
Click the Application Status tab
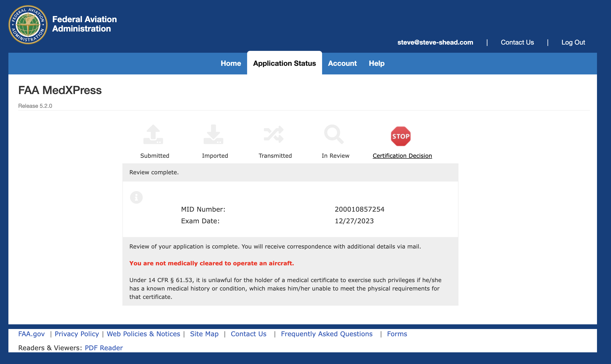[284, 63]
